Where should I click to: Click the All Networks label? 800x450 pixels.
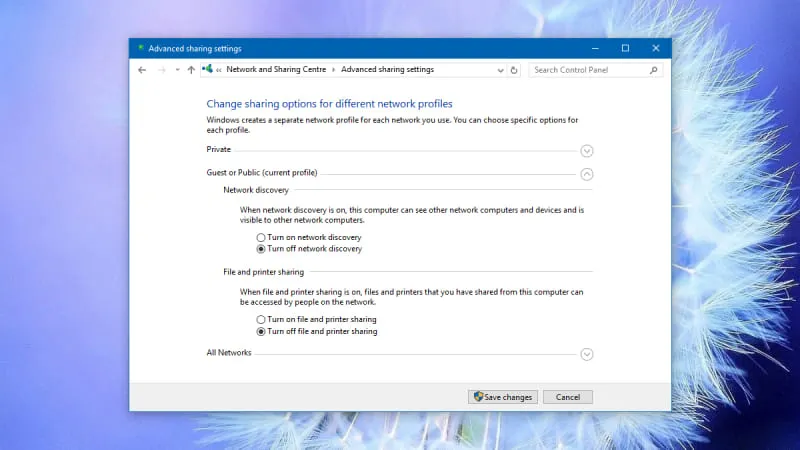click(x=229, y=353)
